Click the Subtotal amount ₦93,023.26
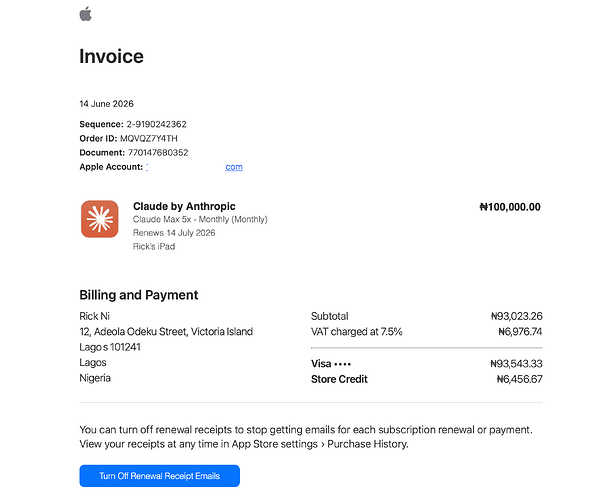This screenshot has height=500, width=611. tap(517, 316)
